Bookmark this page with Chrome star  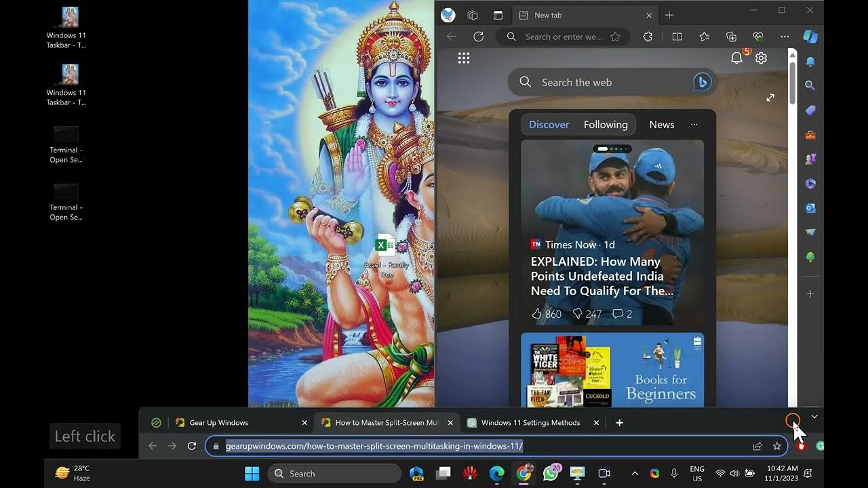[x=776, y=446]
